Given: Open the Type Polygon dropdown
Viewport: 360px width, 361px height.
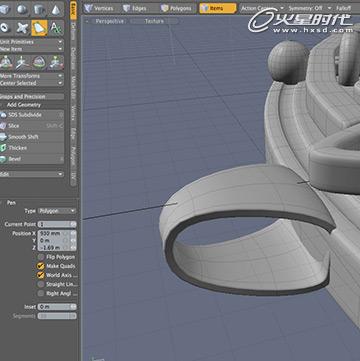Looking at the screenshot, I should click(57, 211).
